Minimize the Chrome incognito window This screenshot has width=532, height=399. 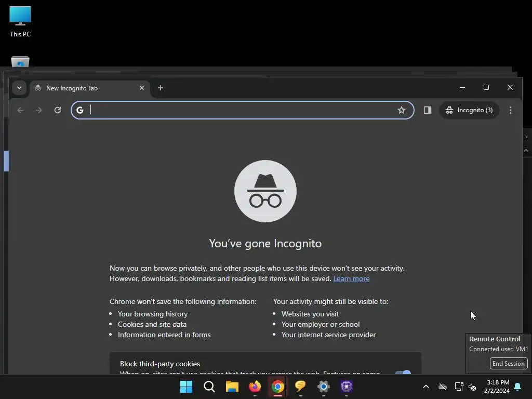coord(462,87)
